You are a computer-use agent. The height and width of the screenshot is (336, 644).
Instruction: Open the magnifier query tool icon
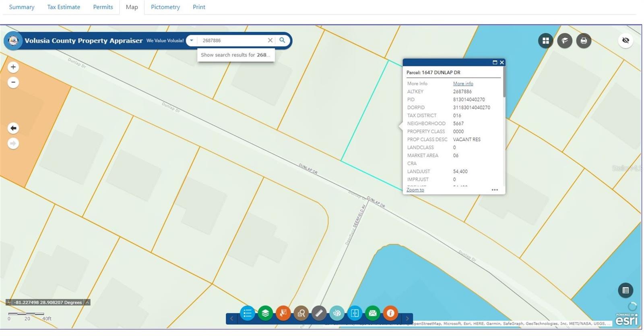point(301,313)
